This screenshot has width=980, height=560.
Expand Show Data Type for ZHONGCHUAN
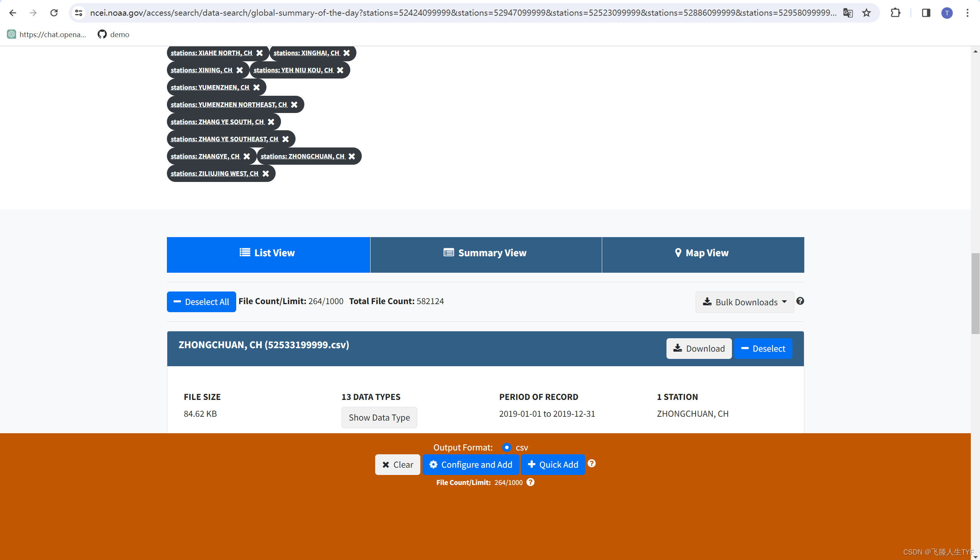[x=379, y=417]
